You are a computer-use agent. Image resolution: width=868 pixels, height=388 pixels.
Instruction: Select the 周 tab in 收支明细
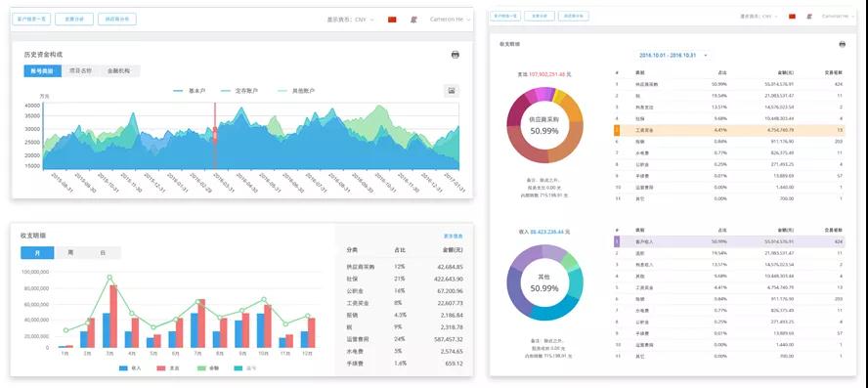point(70,253)
